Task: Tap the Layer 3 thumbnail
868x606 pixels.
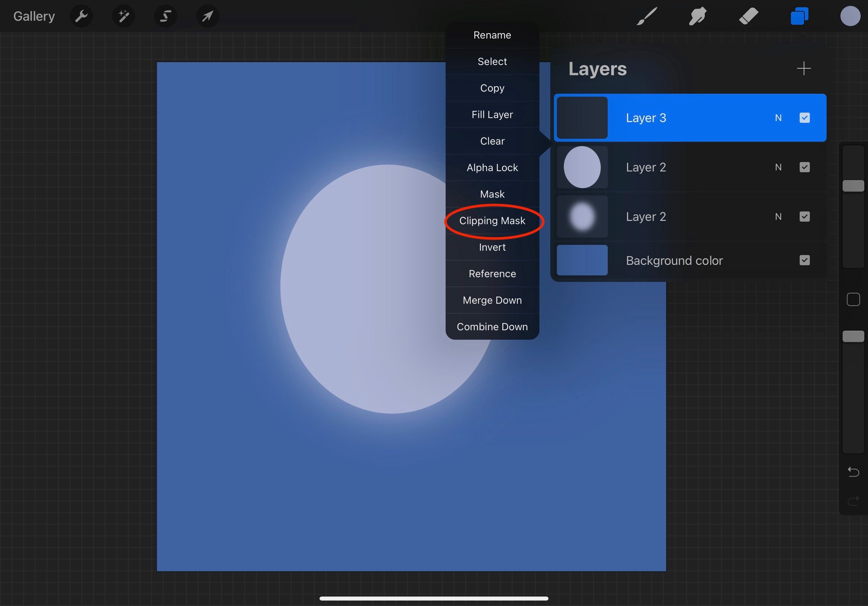Action: tap(581, 117)
